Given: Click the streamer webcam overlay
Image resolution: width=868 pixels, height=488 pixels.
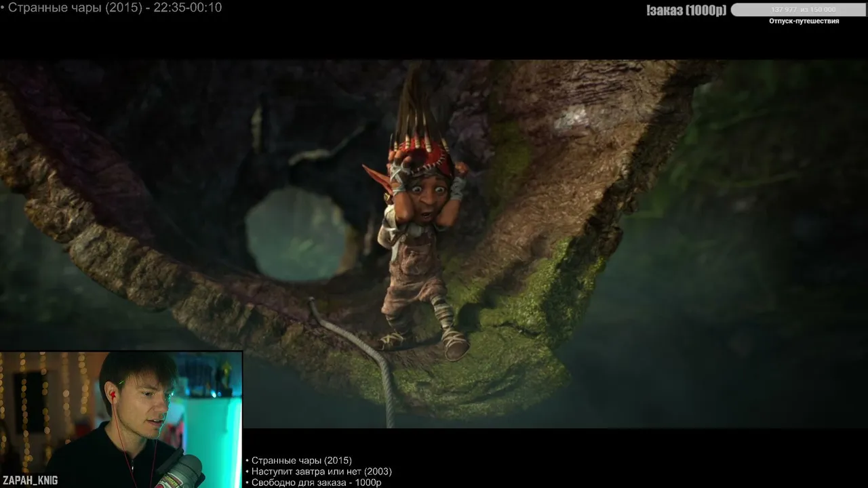Looking at the screenshot, I should pos(121,420).
